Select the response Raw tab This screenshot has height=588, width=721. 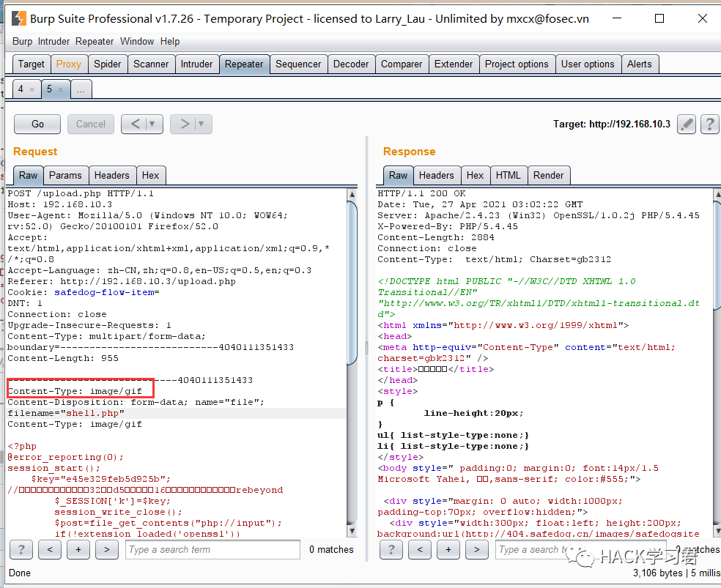coord(398,175)
